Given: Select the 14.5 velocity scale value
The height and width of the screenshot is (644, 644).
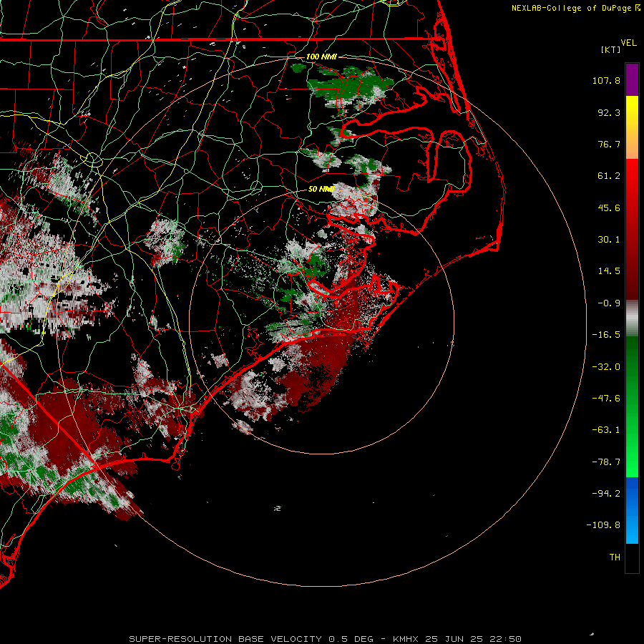Looking at the screenshot, I should click(x=609, y=271).
